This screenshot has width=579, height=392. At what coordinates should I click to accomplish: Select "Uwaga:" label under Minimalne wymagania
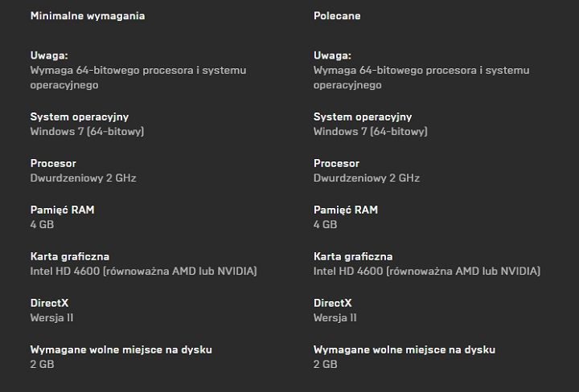49,55
